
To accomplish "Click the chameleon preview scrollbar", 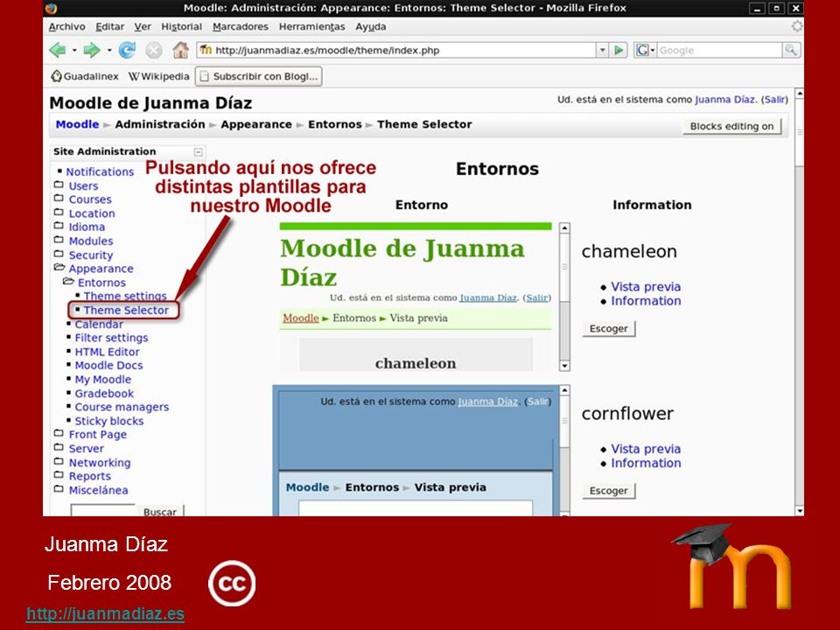I will [564, 297].
